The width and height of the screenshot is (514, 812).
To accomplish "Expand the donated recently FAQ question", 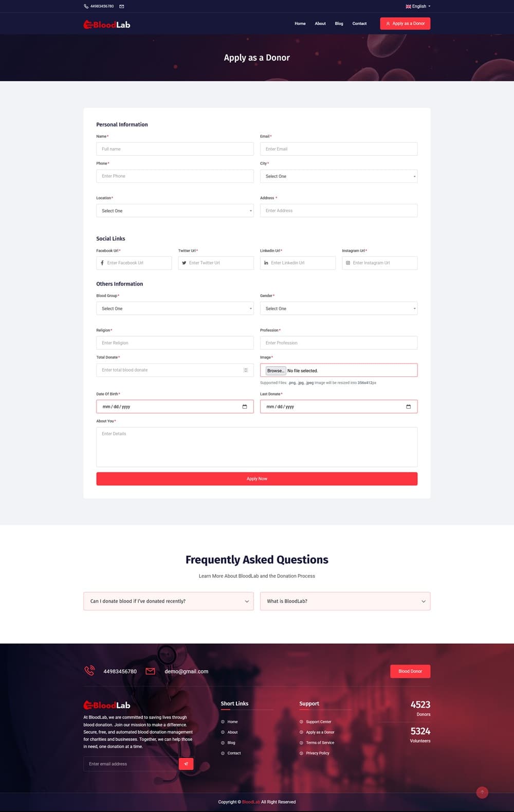I will 169,601.
